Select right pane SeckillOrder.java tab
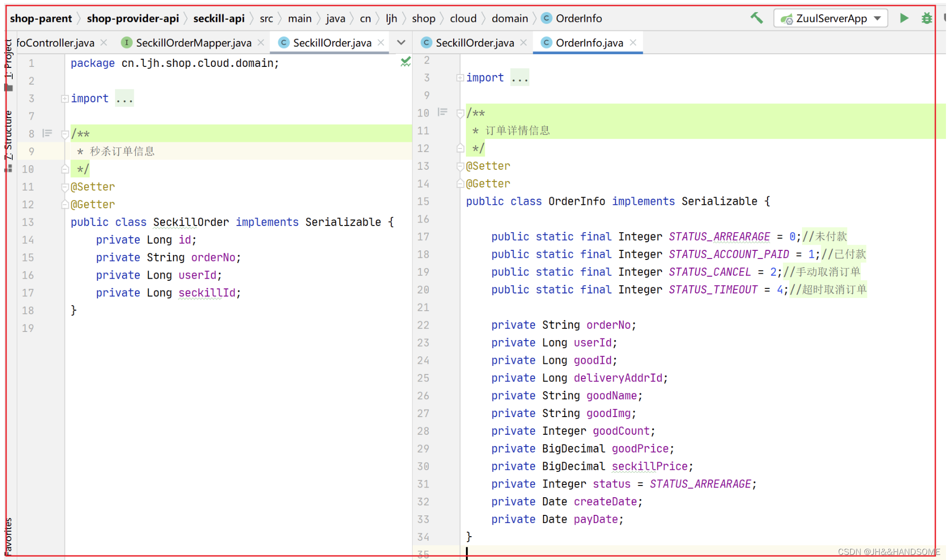The height and width of the screenshot is (560, 948). click(x=475, y=43)
